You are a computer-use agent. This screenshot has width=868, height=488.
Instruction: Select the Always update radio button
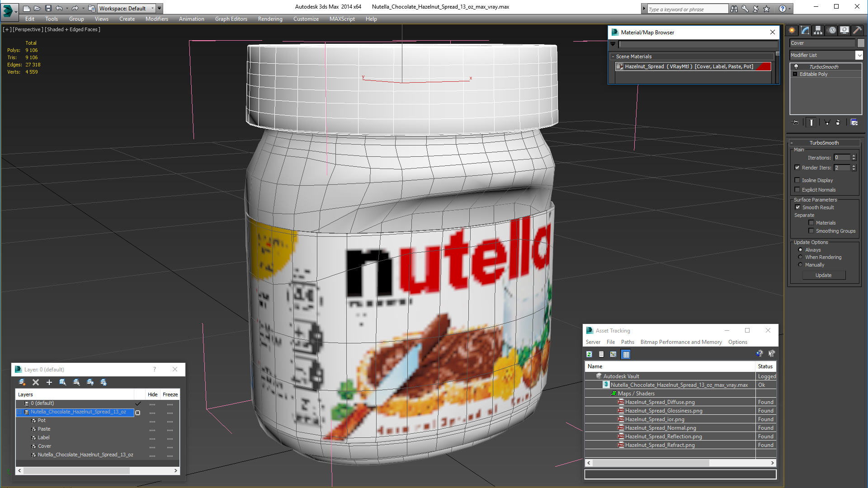801,250
